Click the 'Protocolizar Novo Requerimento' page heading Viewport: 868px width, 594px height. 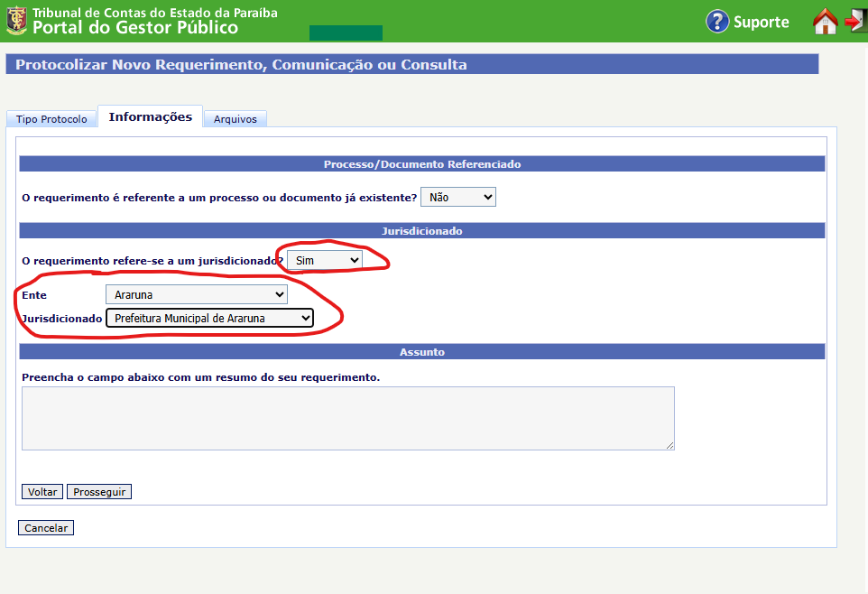tap(241, 65)
